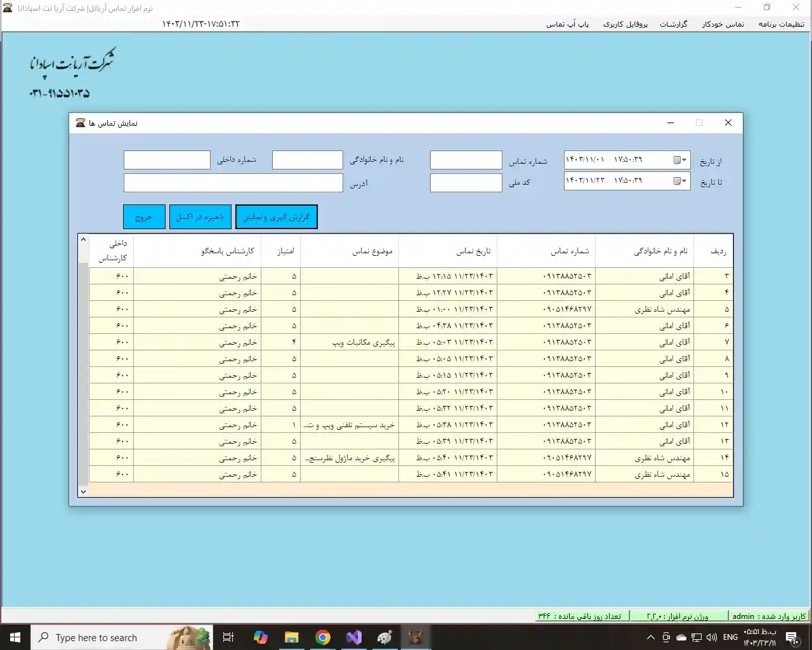Click the نمایش تماس ها window phone icon

coord(80,123)
